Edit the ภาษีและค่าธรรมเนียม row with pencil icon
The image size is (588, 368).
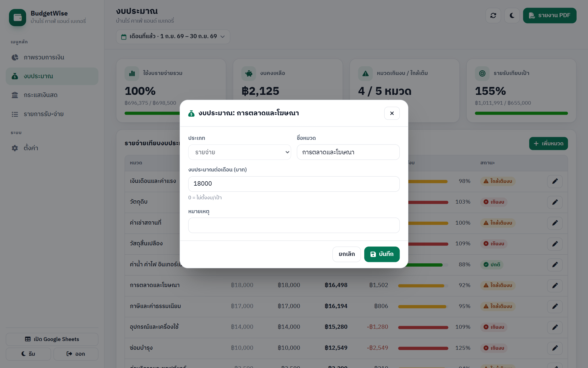coord(555,306)
